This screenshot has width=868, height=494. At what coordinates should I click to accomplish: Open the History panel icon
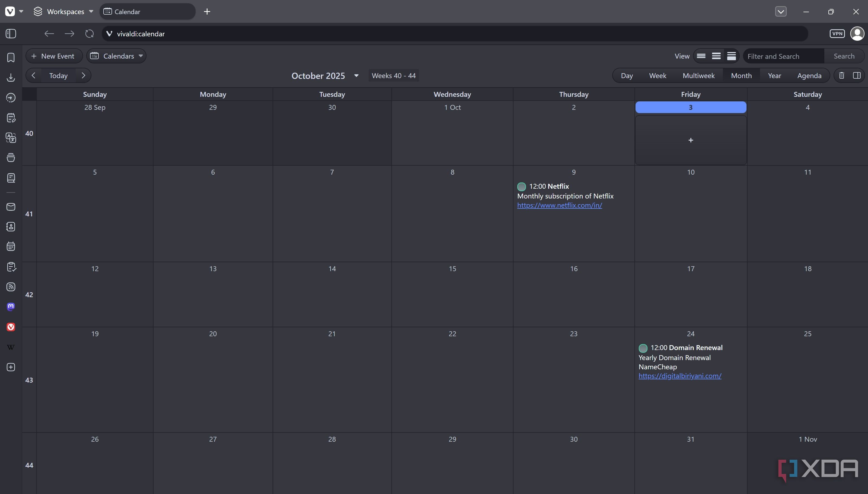click(x=11, y=98)
